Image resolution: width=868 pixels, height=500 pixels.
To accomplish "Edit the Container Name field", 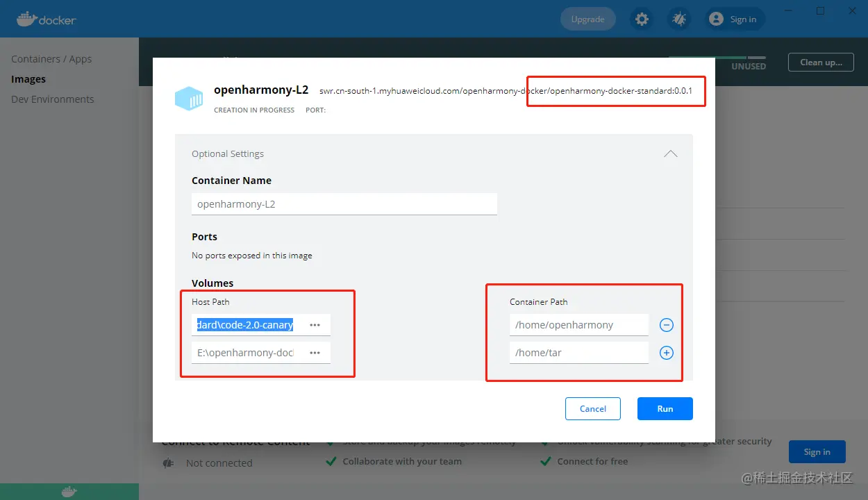I will coord(344,204).
